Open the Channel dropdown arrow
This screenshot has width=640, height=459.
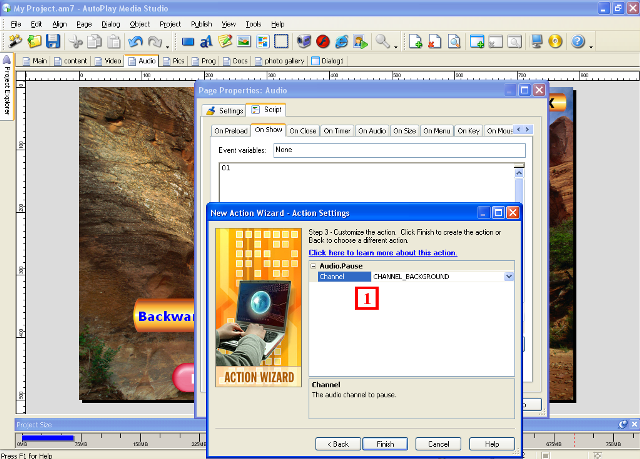509,276
